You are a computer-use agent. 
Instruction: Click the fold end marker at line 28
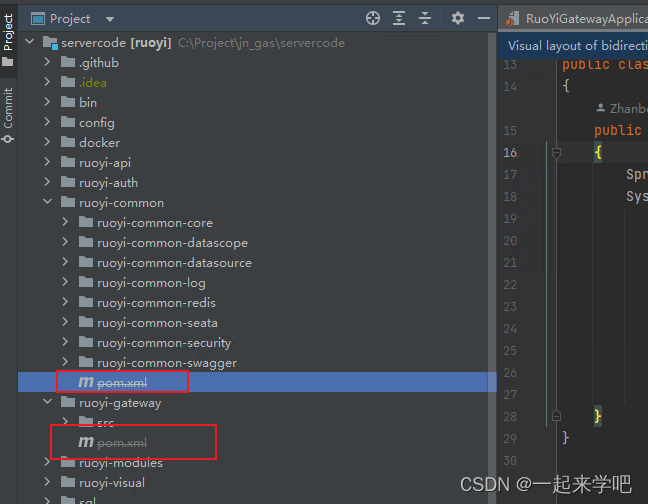pyautogui.click(x=556, y=415)
